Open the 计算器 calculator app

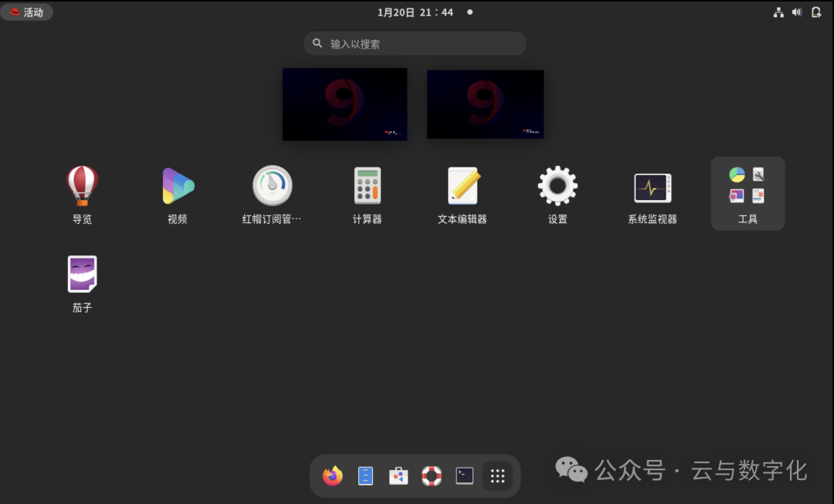367,185
